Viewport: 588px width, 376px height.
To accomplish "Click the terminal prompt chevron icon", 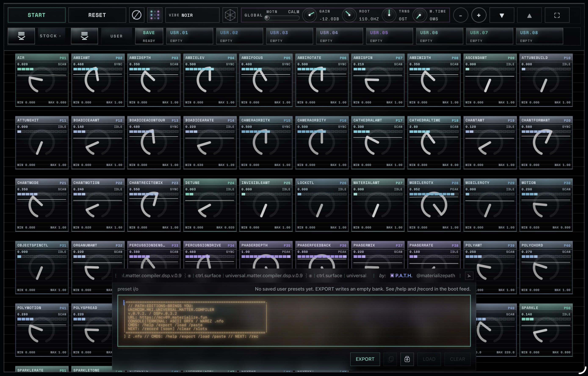I will point(469,276).
